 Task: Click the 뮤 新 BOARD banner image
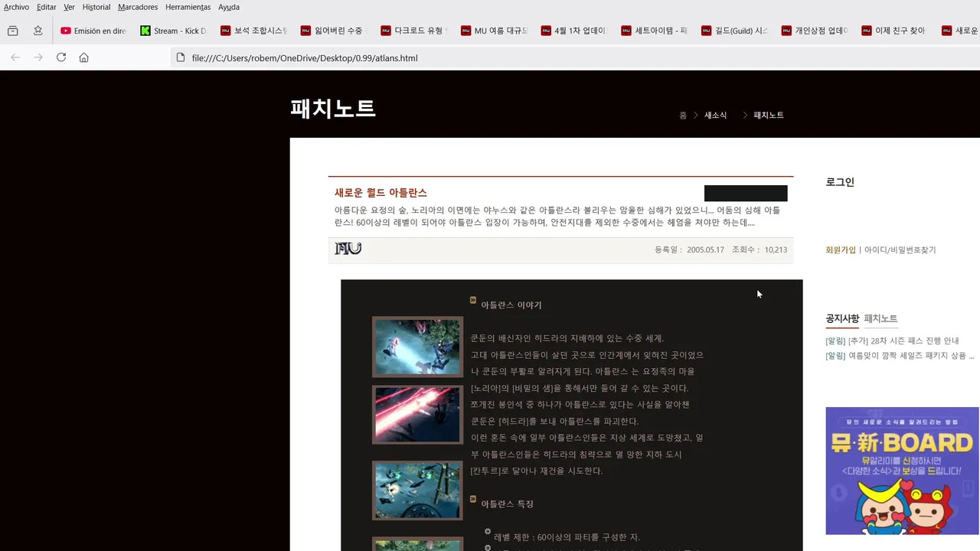[902, 471]
